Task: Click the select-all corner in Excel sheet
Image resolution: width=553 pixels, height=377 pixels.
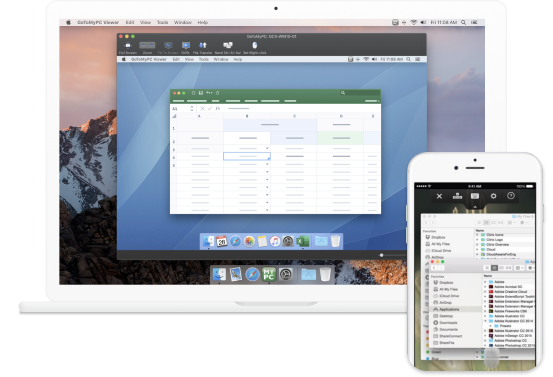Action: coord(174,116)
